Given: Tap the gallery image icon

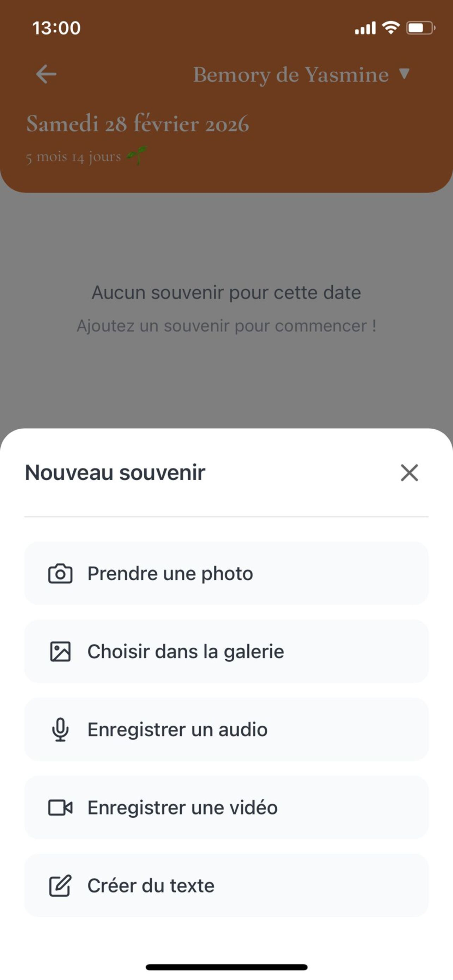Looking at the screenshot, I should 60,651.
